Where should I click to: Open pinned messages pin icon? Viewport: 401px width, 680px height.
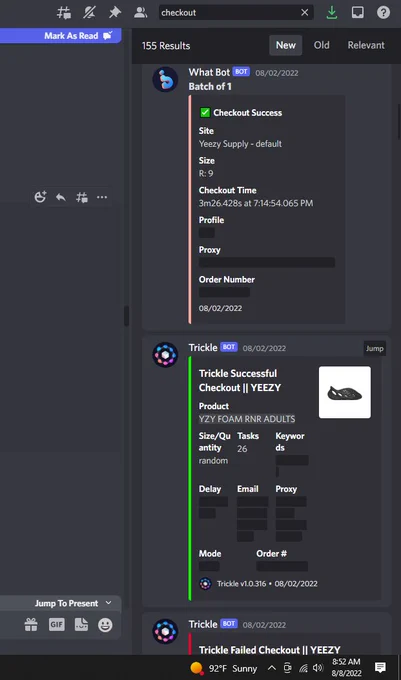[x=115, y=13]
